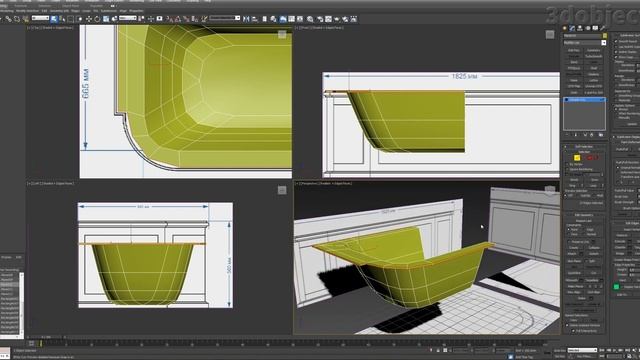
Task: Click the Align tool icon
Action: click(255, 19)
